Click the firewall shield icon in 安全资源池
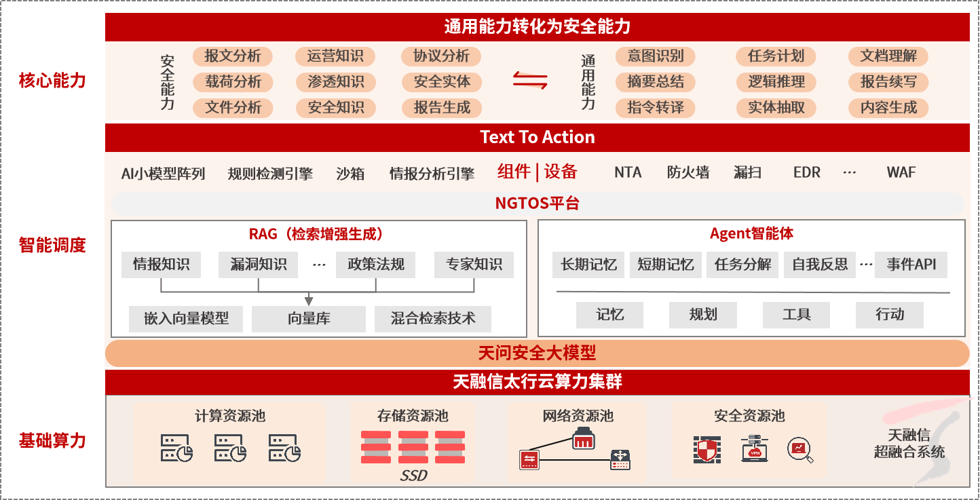Image resolution: width=980 pixels, height=500 pixels. pos(706,450)
